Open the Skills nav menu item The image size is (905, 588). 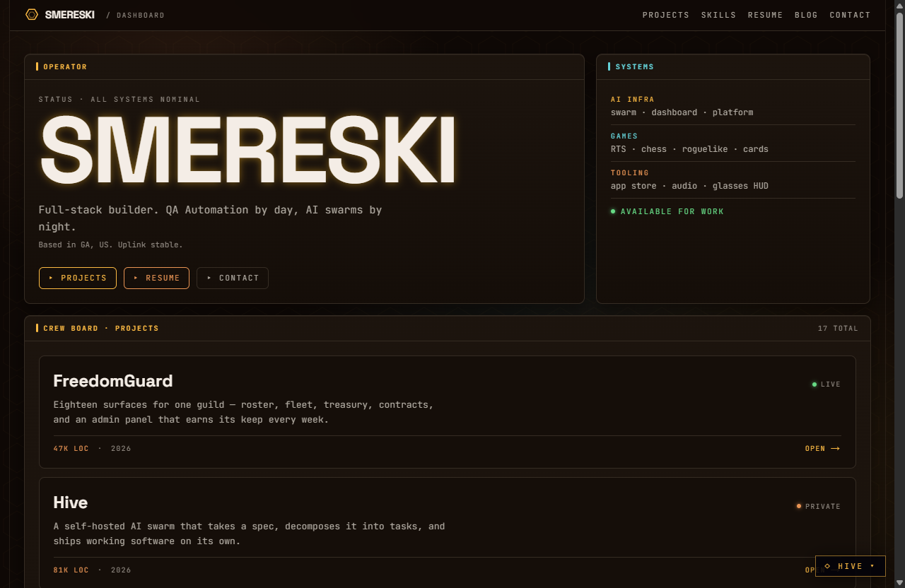718,15
